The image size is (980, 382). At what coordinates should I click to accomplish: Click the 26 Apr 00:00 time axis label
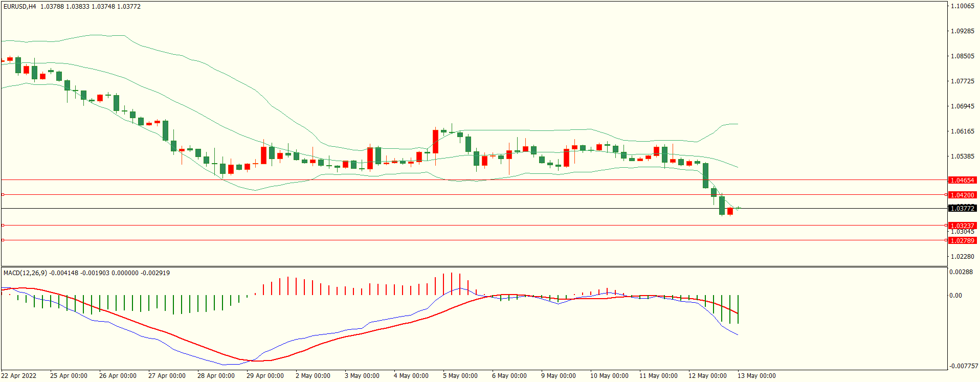(x=118, y=376)
